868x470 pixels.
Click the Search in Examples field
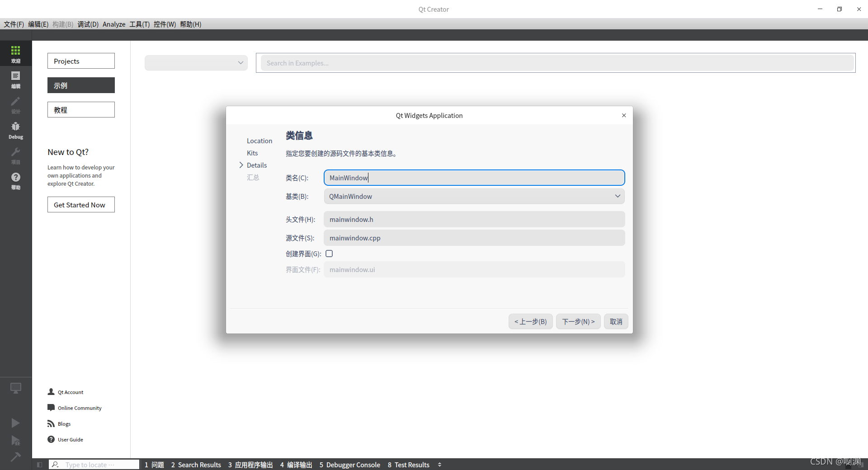pos(557,63)
